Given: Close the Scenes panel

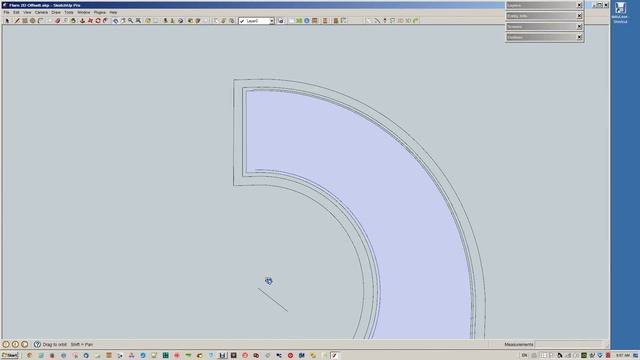Looking at the screenshot, I should (x=579, y=27).
